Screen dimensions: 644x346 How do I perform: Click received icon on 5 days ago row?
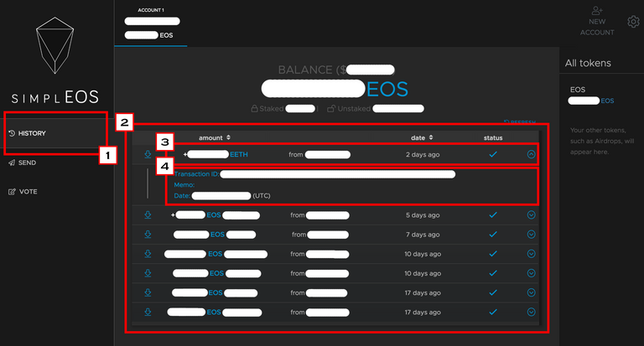tap(148, 215)
